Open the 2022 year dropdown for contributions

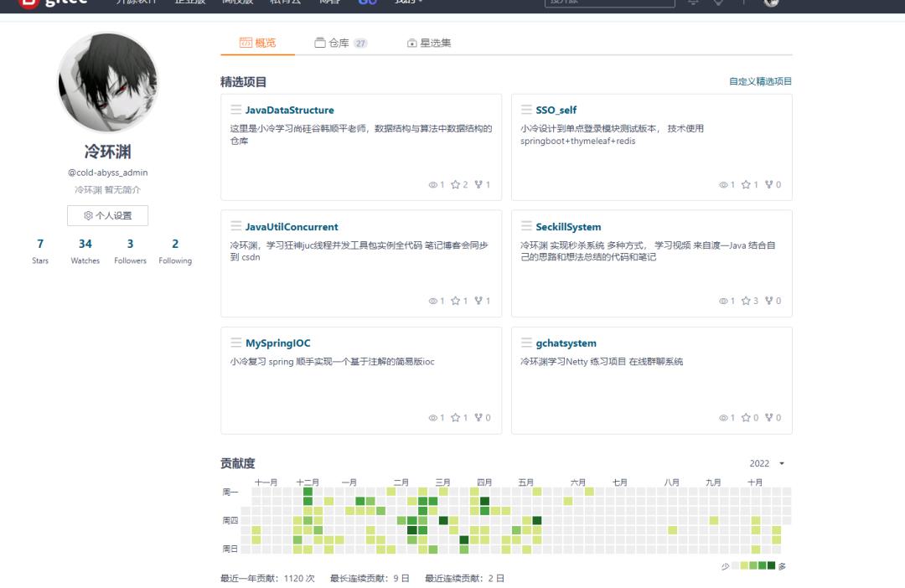click(767, 463)
